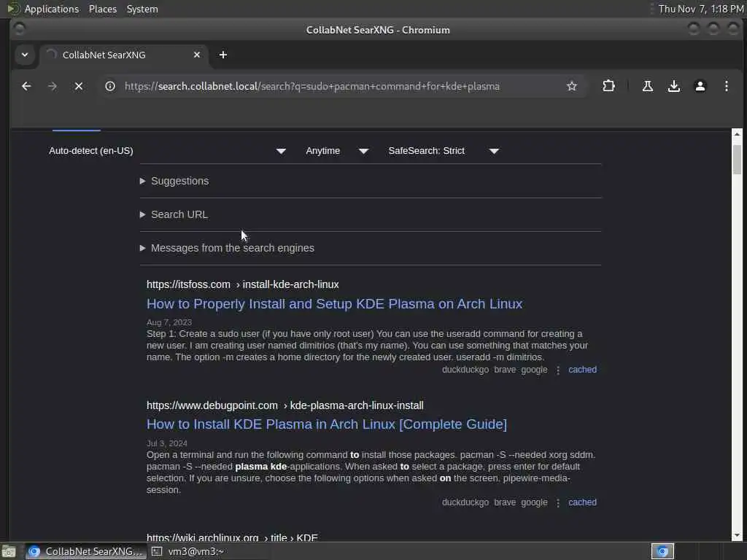Switch to vm3@vm3 terminal taskbar item
Screen dimensions: 747x560
tap(188, 551)
